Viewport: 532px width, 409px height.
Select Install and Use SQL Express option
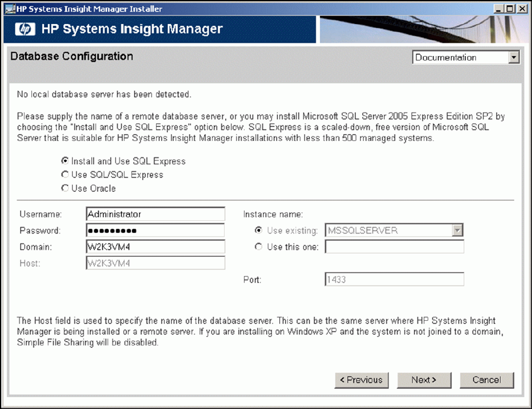pos(64,161)
